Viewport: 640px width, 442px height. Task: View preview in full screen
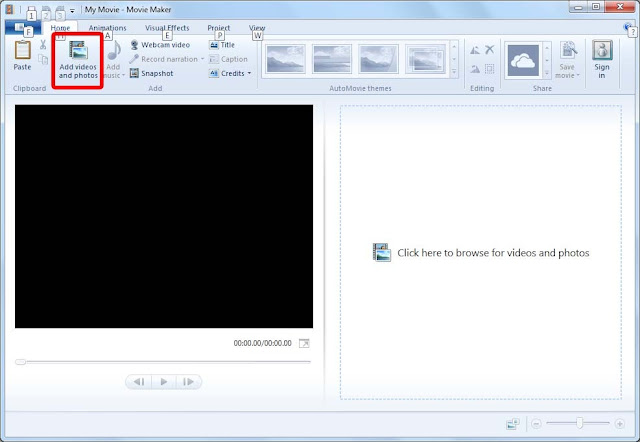click(304, 343)
